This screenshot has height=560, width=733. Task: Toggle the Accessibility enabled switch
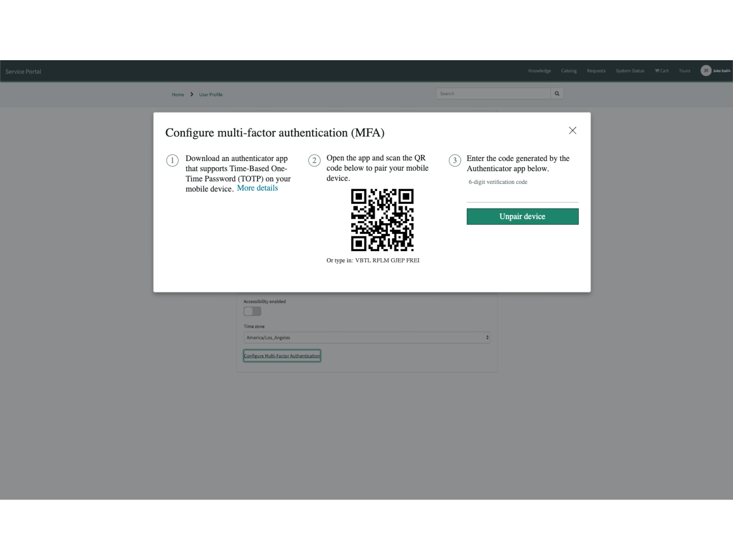click(x=252, y=311)
